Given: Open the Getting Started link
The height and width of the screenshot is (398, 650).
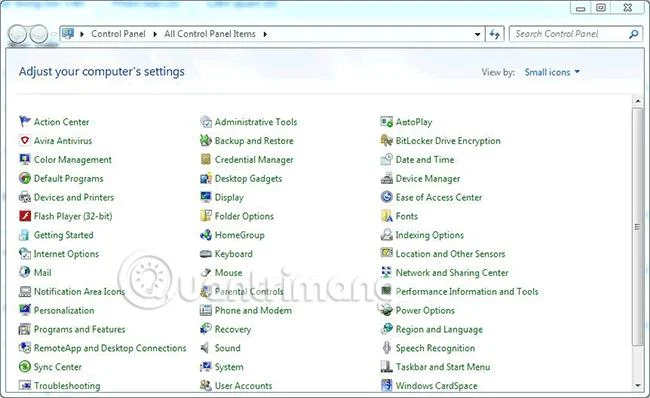Looking at the screenshot, I should coord(63,235).
